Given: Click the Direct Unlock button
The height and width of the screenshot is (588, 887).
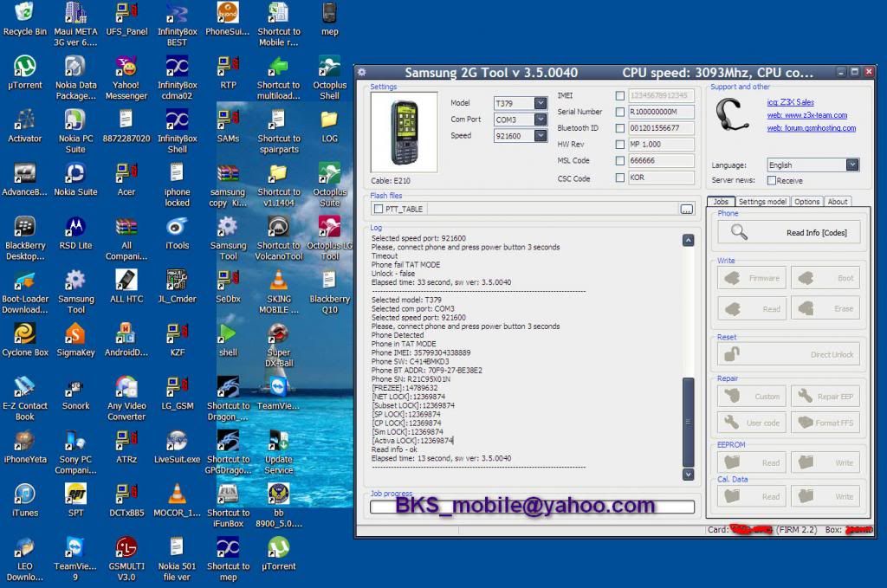Looking at the screenshot, I should coord(789,354).
